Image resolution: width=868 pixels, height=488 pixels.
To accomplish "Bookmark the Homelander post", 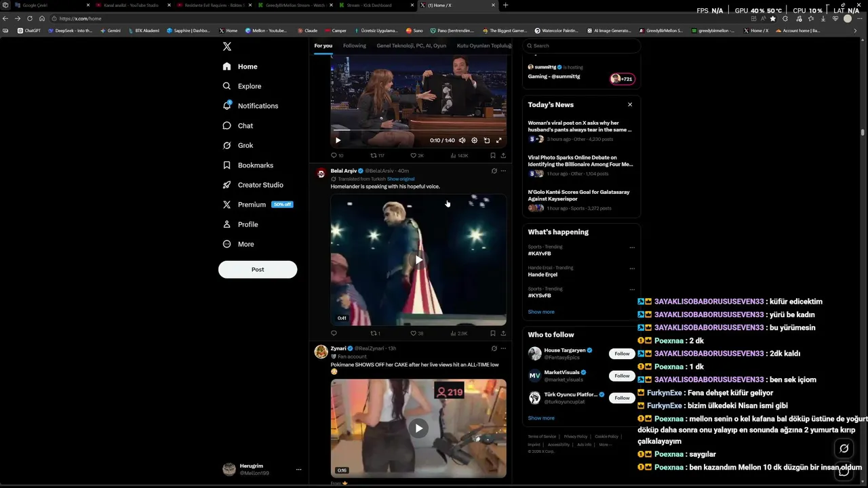I will 493,333.
